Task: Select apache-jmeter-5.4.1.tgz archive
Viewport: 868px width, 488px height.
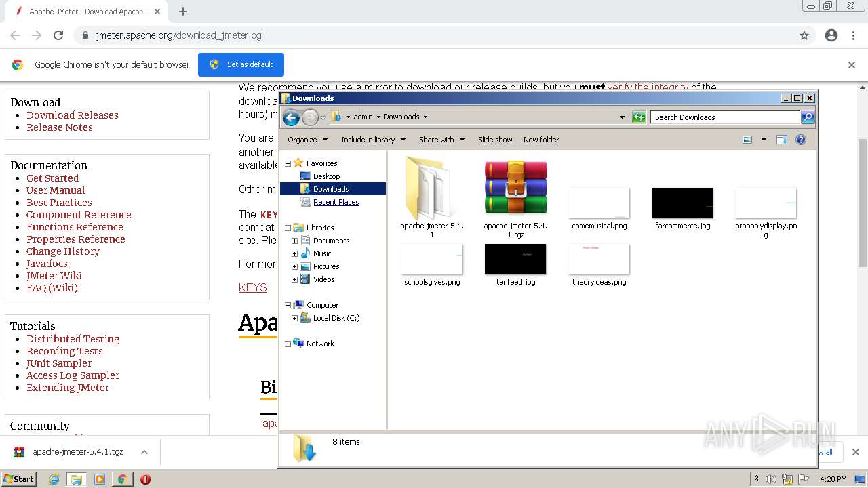Action: coord(515,197)
